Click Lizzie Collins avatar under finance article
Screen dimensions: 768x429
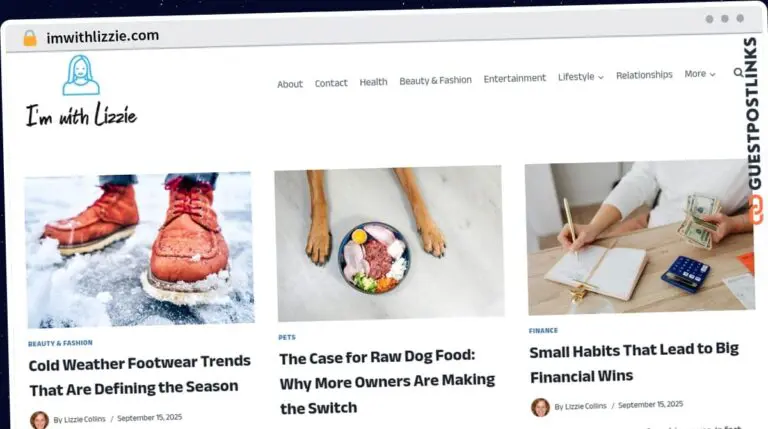pyautogui.click(x=540, y=407)
